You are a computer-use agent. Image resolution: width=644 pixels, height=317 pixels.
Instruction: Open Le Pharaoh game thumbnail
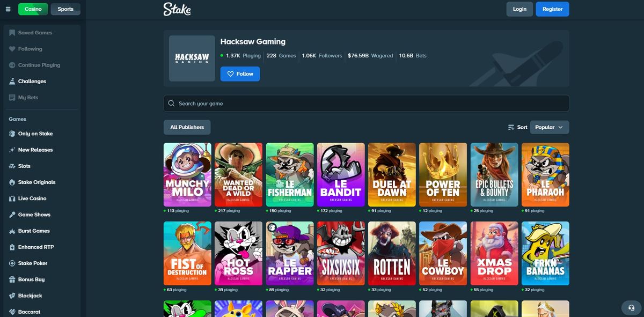[x=545, y=174]
